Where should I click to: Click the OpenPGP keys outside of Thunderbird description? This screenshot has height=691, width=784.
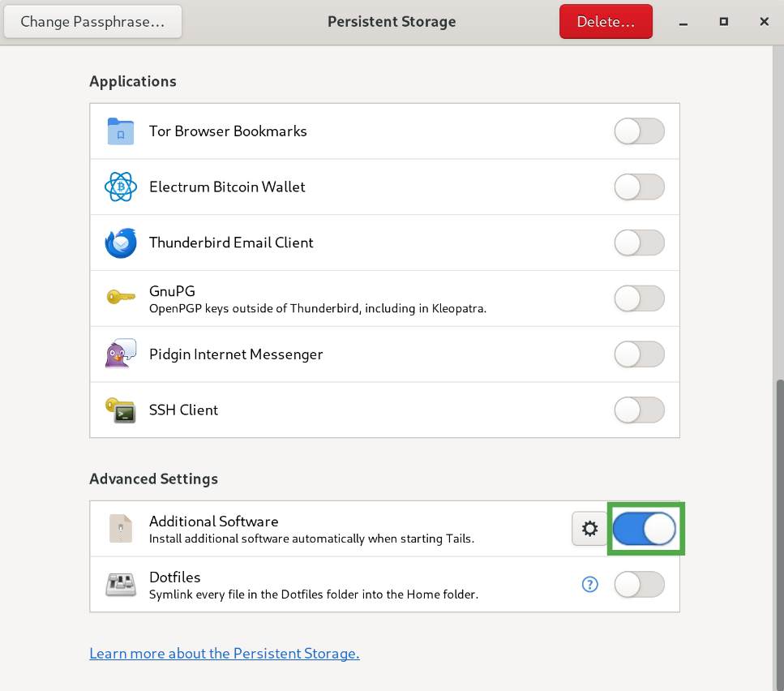pos(318,308)
